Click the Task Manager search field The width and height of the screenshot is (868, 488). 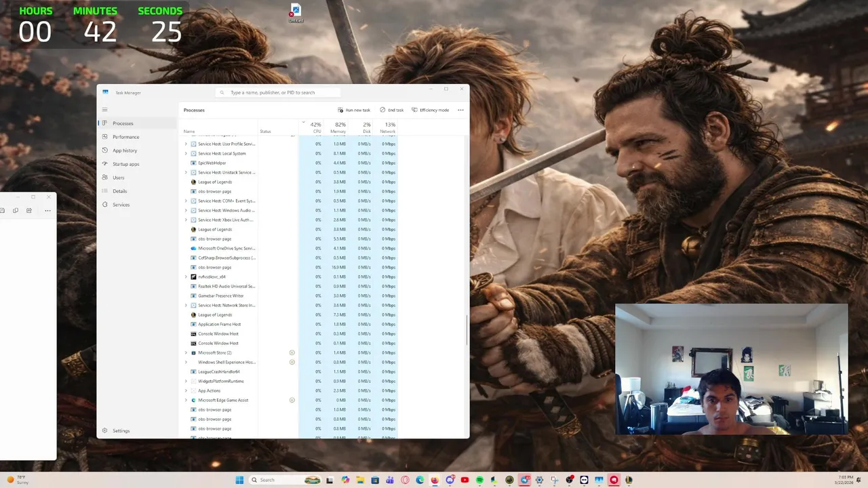[x=278, y=92]
